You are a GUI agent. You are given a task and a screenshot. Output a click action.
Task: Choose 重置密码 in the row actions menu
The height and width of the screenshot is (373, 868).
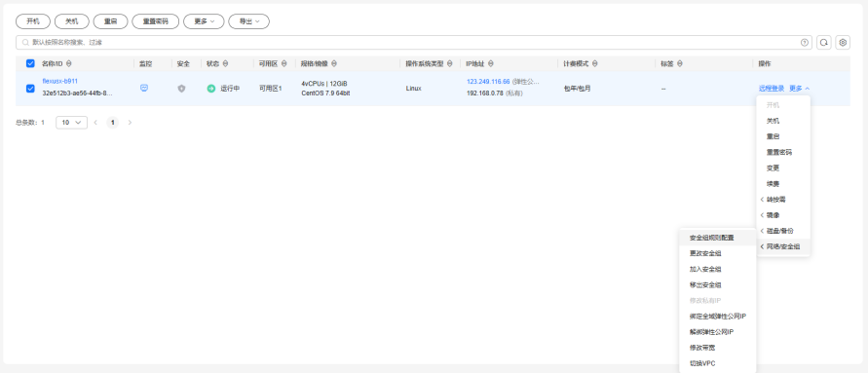pos(783,152)
